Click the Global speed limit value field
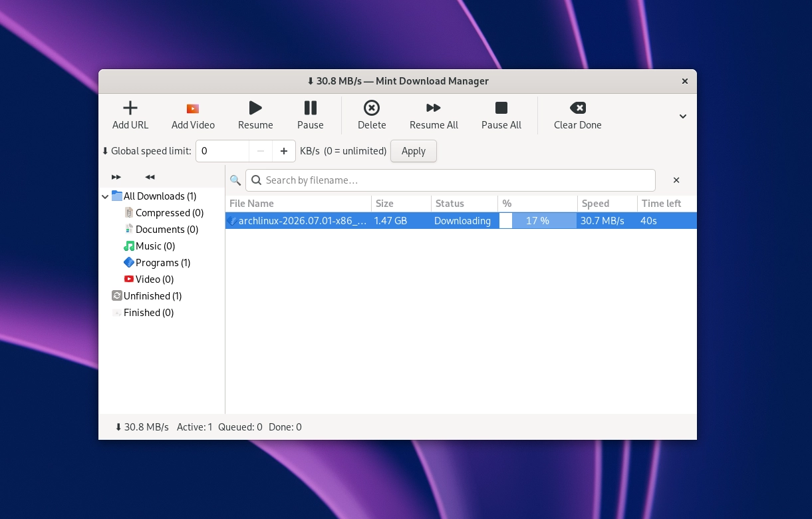The image size is (812, 519). (x=222, y=151)
